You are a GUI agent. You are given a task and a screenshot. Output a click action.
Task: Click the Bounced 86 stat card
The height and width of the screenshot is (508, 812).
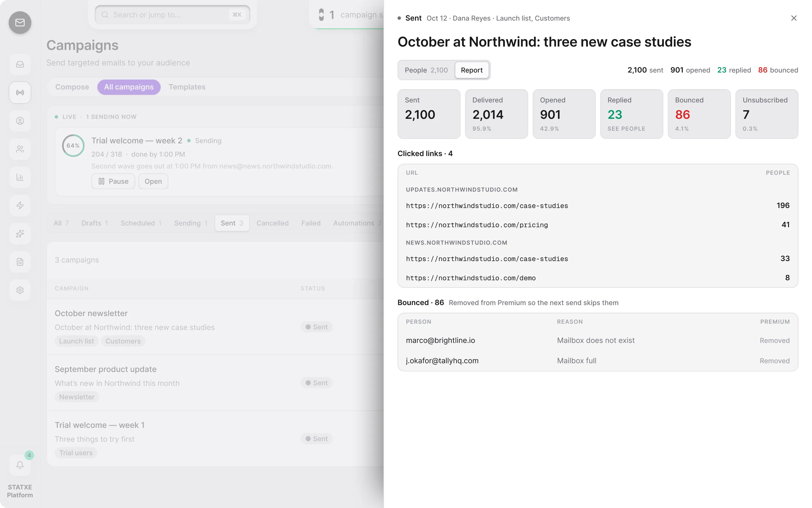699,114
